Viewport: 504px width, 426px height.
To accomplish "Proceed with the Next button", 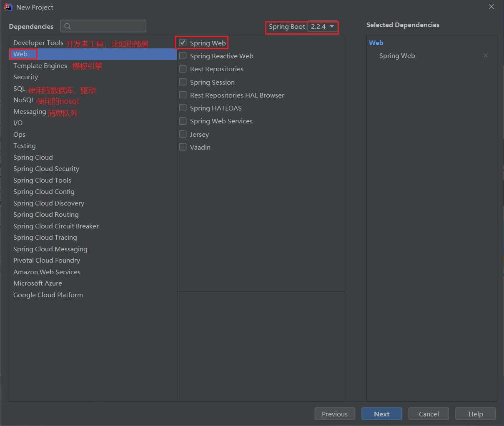I will point(382,414).
